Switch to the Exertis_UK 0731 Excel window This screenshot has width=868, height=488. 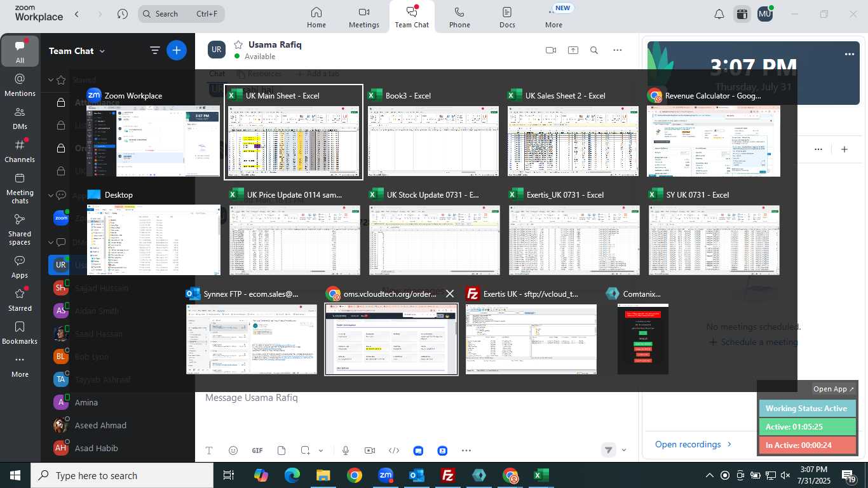coord(574,232)
